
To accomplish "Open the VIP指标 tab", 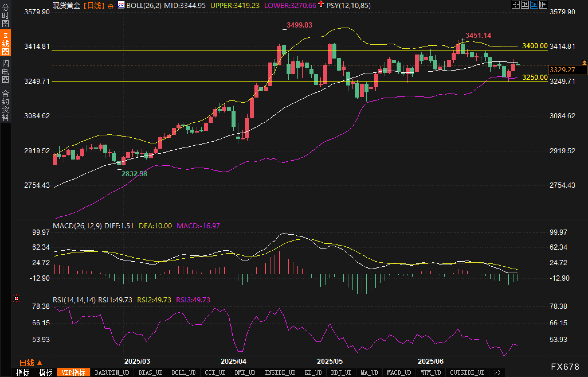I will (74, 372).
